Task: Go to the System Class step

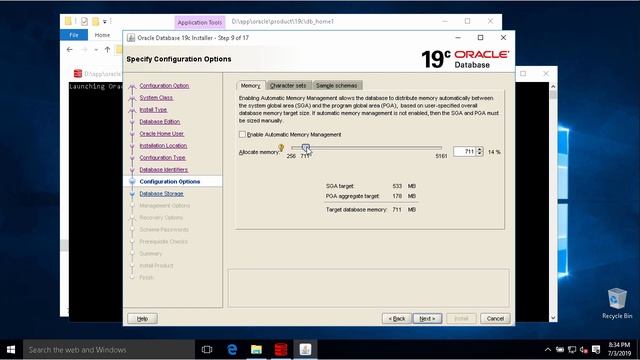Action: click(x=156, y=98)
